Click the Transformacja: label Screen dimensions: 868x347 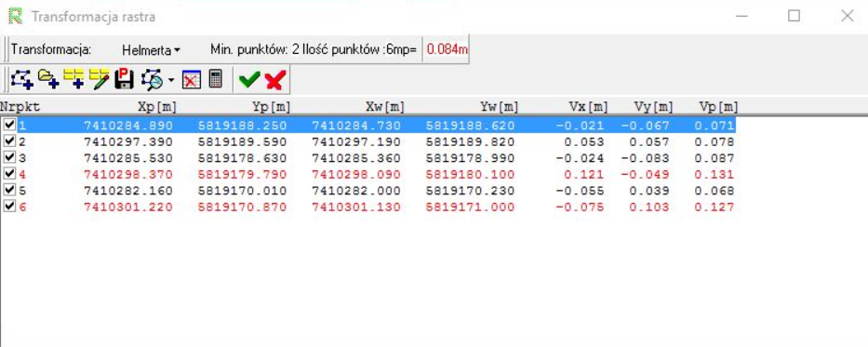[x=51, y=49]
